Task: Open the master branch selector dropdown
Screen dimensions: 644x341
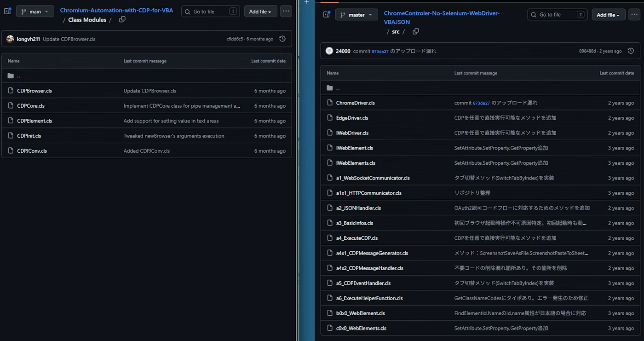Action: point(356,15)
